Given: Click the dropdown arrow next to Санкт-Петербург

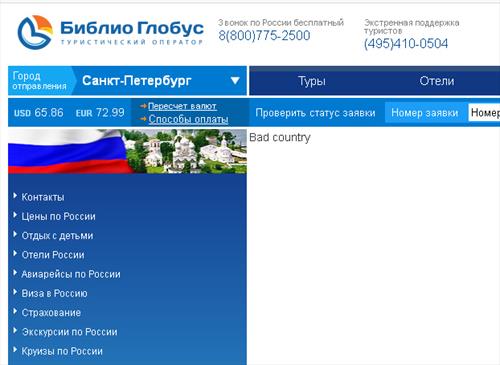Looking at the screenshot, I should point(235,81).
